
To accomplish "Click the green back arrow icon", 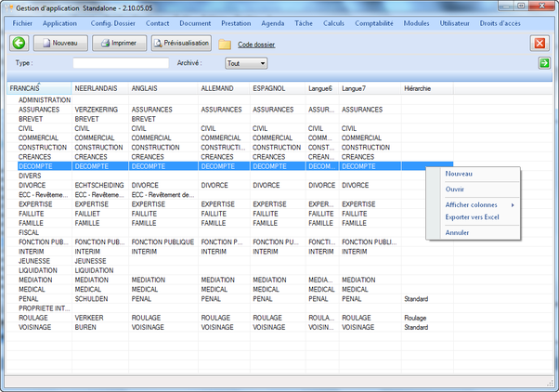I will click(x=19, y=43).
